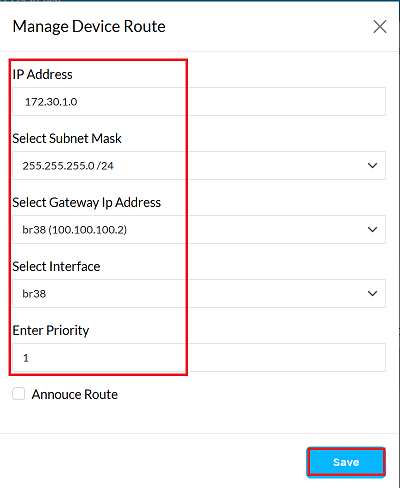
Task: Click the IP Address field label
Action: tap(42, 74)
